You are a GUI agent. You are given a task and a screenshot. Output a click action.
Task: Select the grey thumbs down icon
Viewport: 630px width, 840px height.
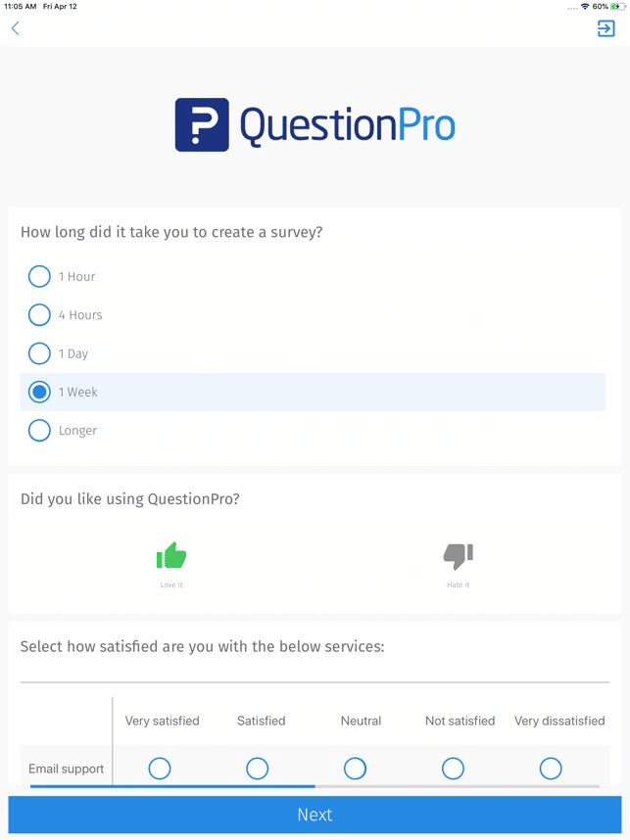click(x=459, y=556)
